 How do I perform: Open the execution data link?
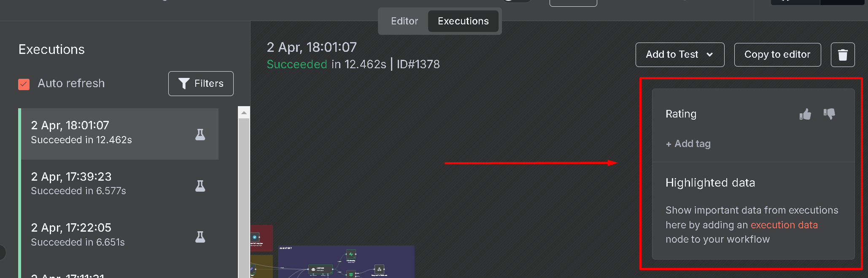pyautogui.click(x=784, y=225)
